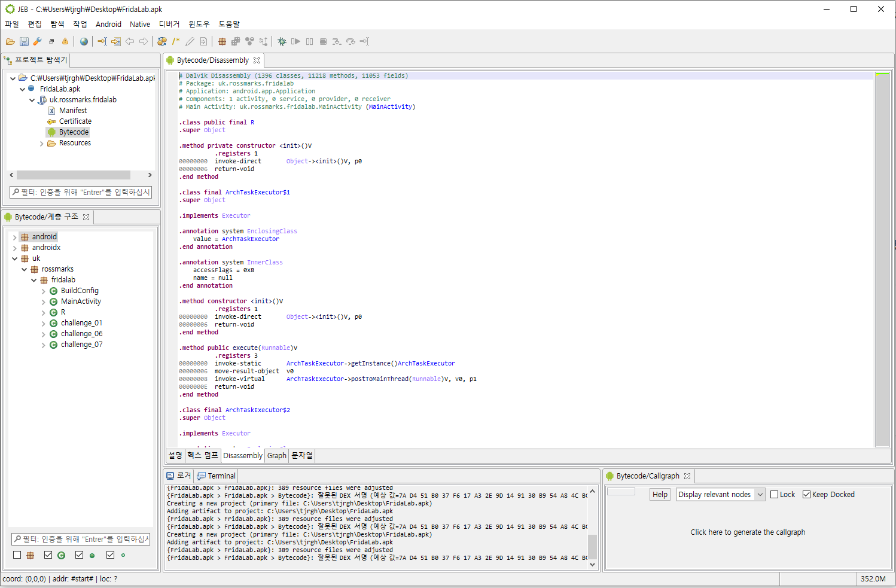Click the navigate back arrow toolbar icon

[x=130, y=41]
